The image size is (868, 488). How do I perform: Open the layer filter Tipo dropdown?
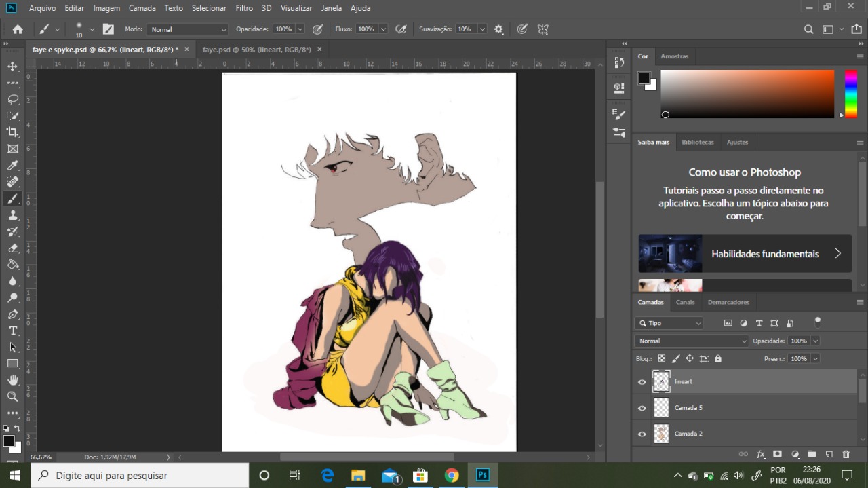[x=669, y=323]
